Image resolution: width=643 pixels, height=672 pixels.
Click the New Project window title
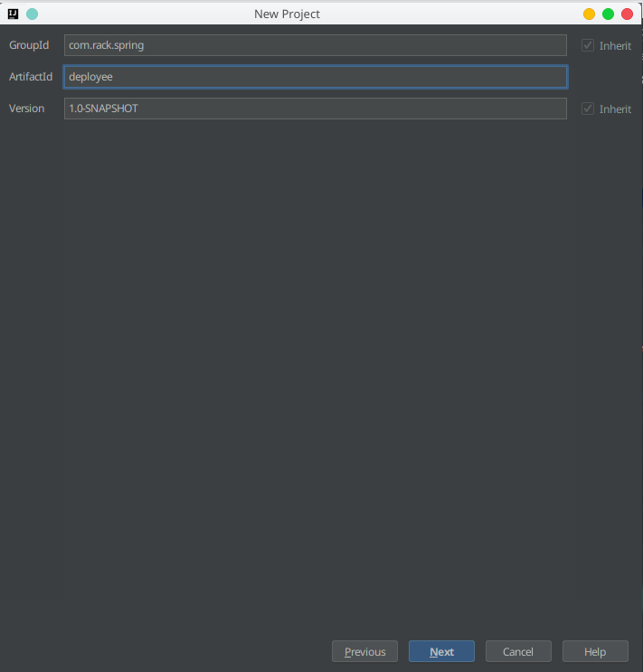tap(288, 14)
